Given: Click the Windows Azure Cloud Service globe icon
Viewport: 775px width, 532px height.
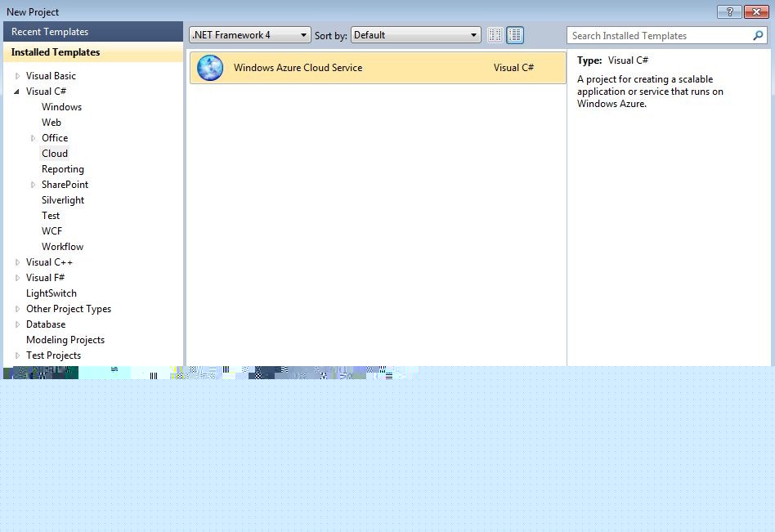Looking at the screenshot, I should [x=210, y=68].
